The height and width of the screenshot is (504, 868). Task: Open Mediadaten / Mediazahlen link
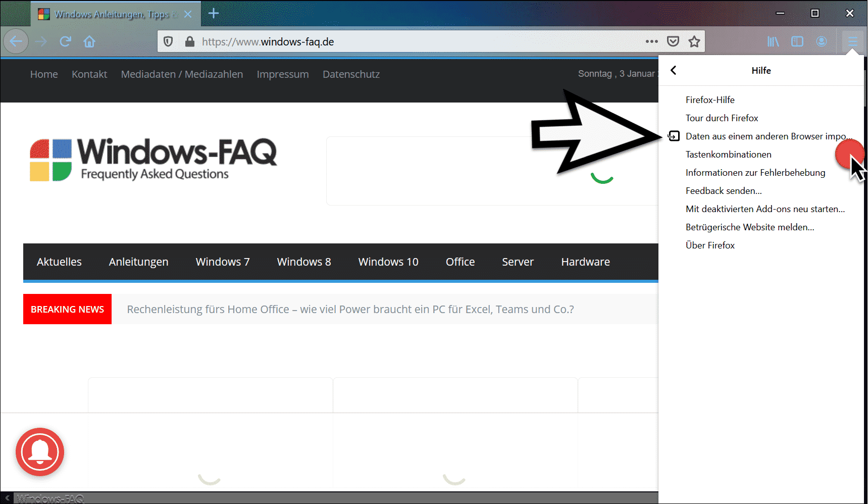coord(182,74)
